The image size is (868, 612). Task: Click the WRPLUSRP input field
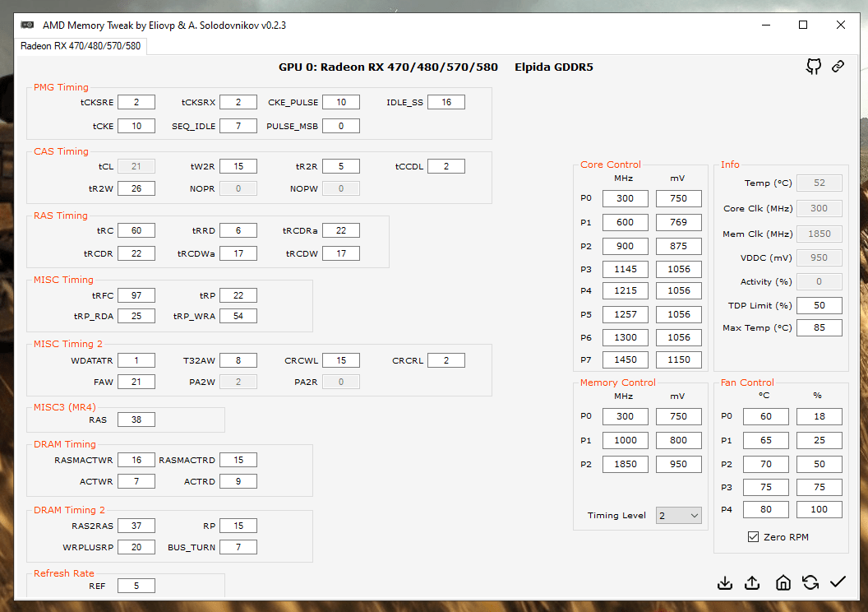pyautogui.click(x=136, y=547)
